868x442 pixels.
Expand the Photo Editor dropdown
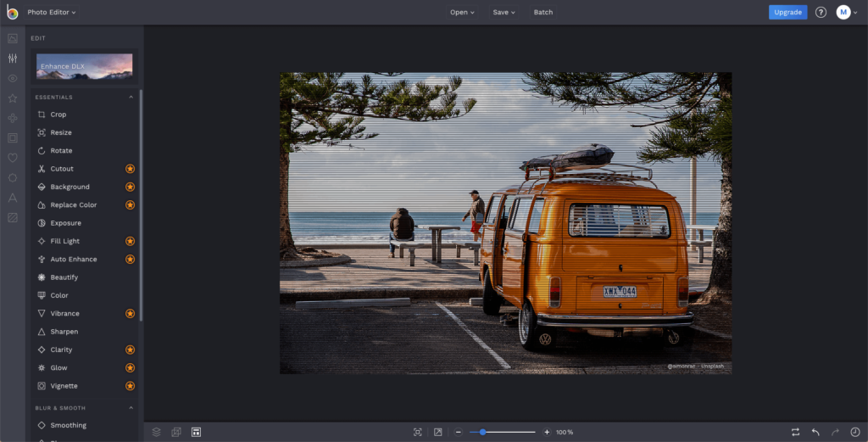coord(51,13)
